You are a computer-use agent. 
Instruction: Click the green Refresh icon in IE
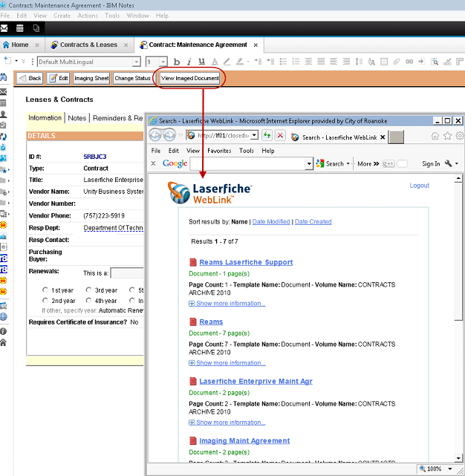click(267, 135)
